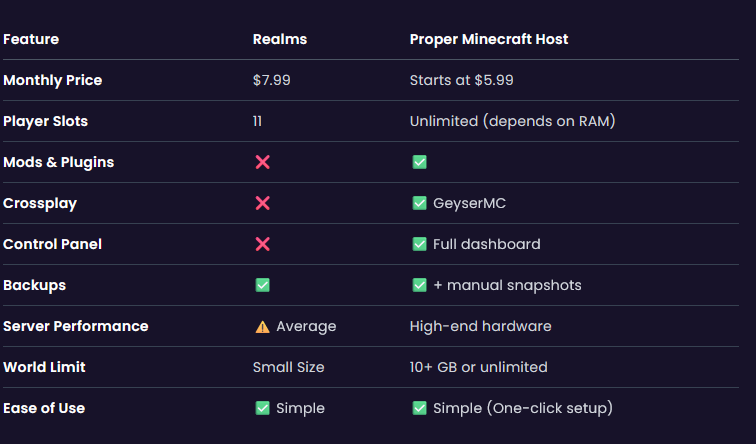The image size is (756, 444).
Task: Click the Mods & Plugins row label
Action: (x=58, y=162)
